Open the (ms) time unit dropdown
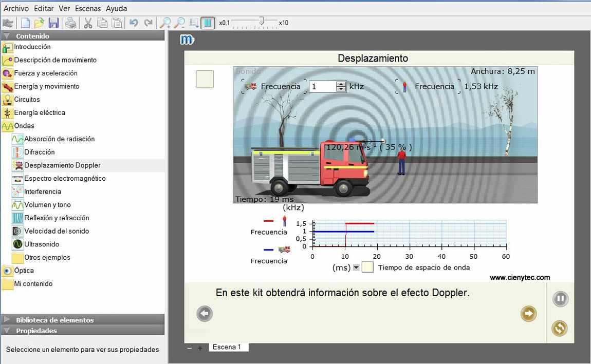591x364 pixels. coord(356,267)
